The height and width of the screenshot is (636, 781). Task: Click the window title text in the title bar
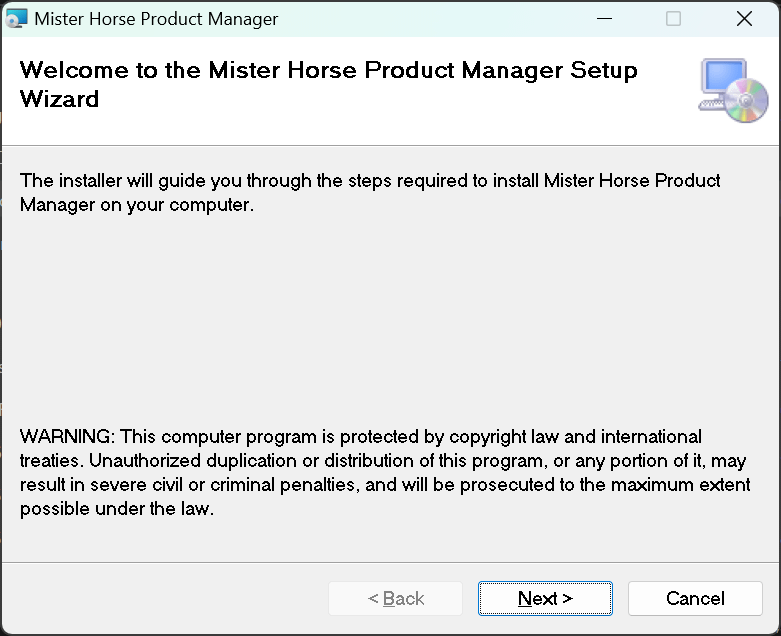[156, 19]
